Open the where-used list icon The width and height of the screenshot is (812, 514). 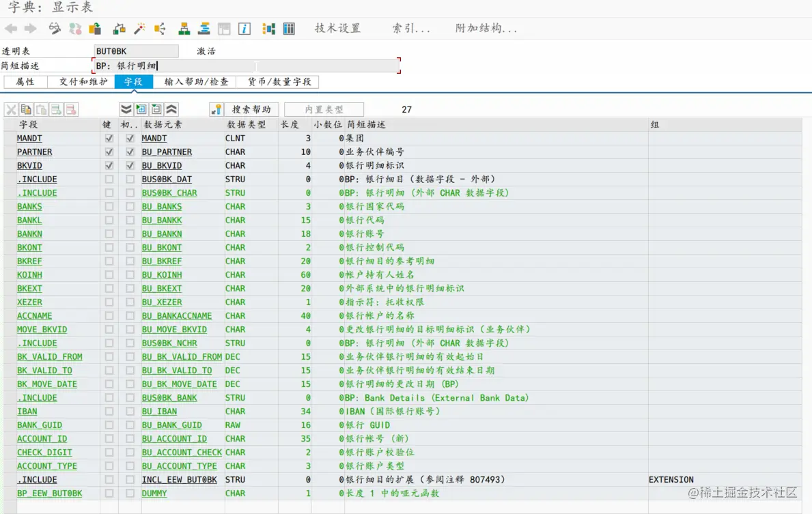(160, 29)
